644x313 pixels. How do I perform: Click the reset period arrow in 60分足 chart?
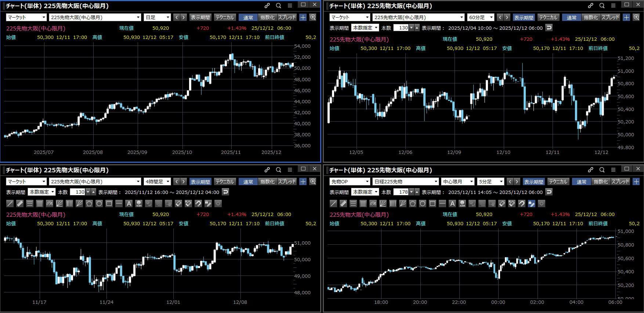pyautogui.click(x=549, y=28)
